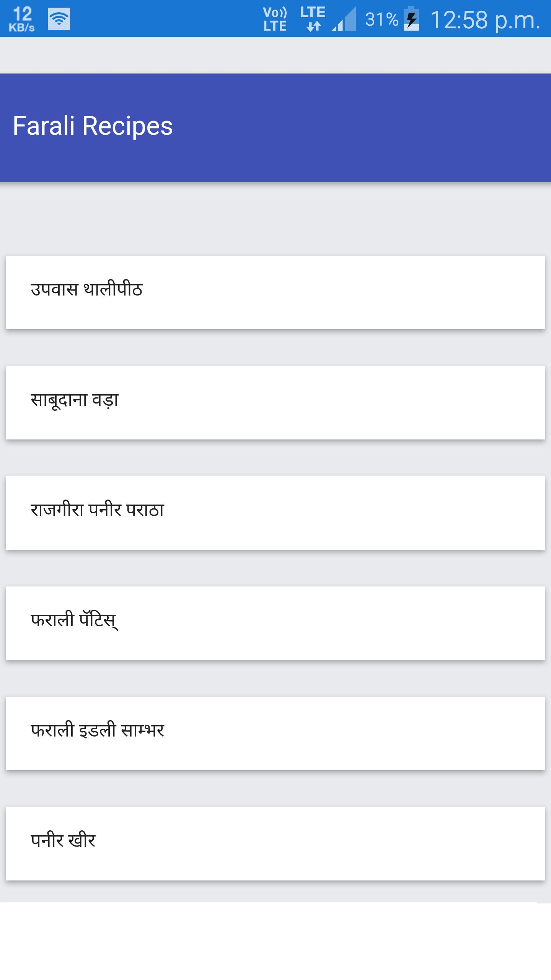Viewport: 551px width, 980px height.
Task: Open the राजगीरा पनीर पराठा recipe
Action: [x=275, y=513]
